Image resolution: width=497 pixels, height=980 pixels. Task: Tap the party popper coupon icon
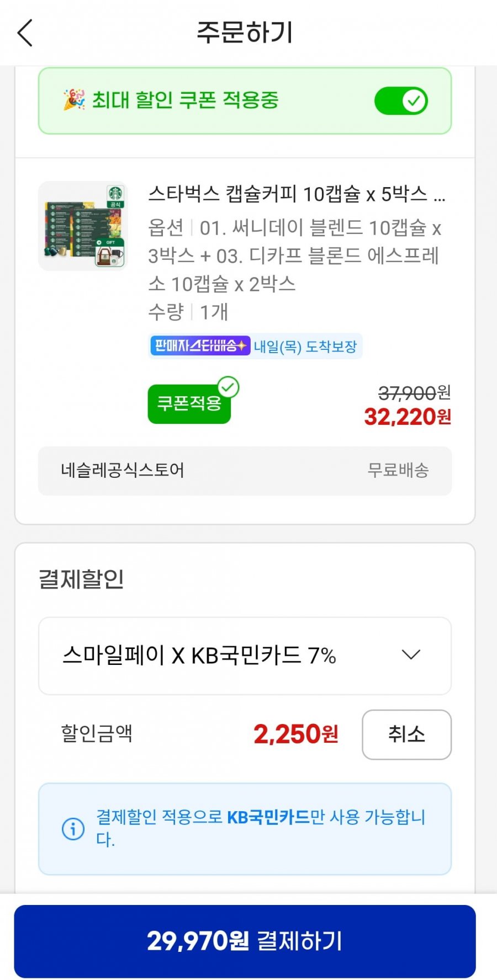coord(74,100)
